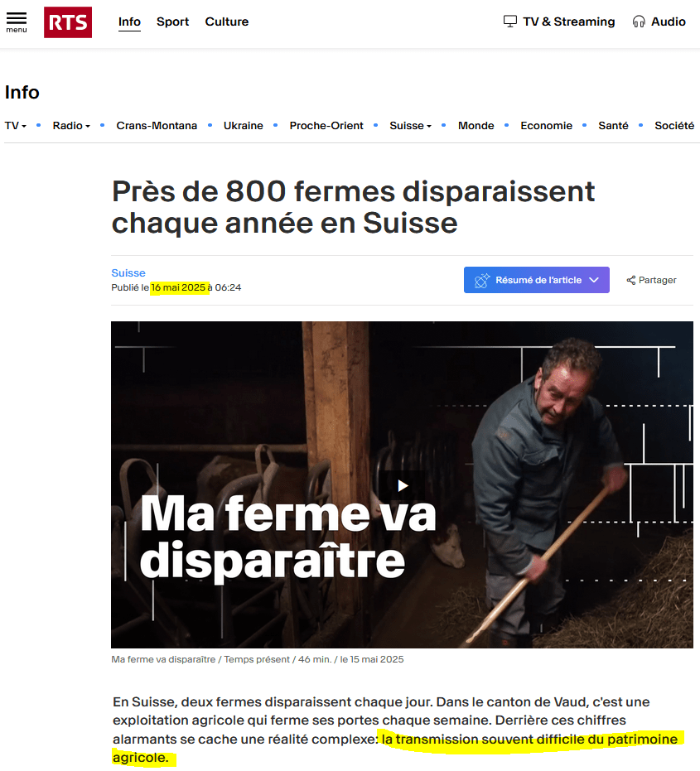700x771 pixels.
Task: Open the Info tab in header
Action: coord(129,22)
